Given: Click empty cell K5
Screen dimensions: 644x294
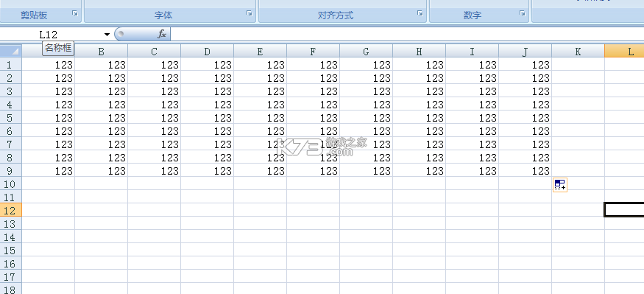Looking at the screenshot, I should [578, 118].
